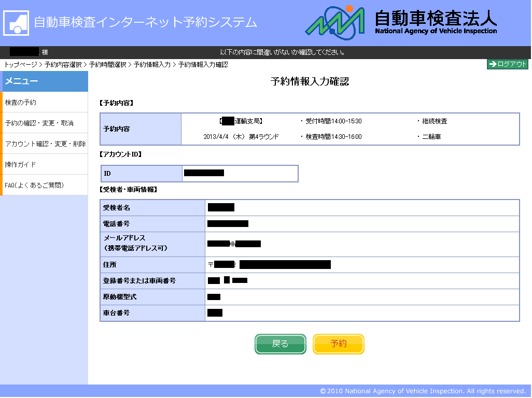Screen dimensions: 532x398
Task: Confirm reservation with yellow 予約 button
Action: click(338, 344)
